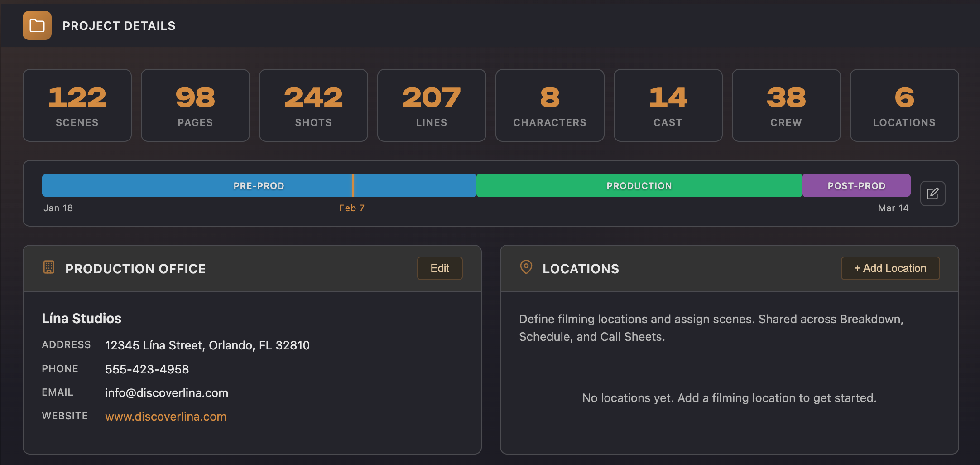The image size is (980, 465).
Task: Click the info@discoverlina.com email address
Action: [x=167, y=393]
